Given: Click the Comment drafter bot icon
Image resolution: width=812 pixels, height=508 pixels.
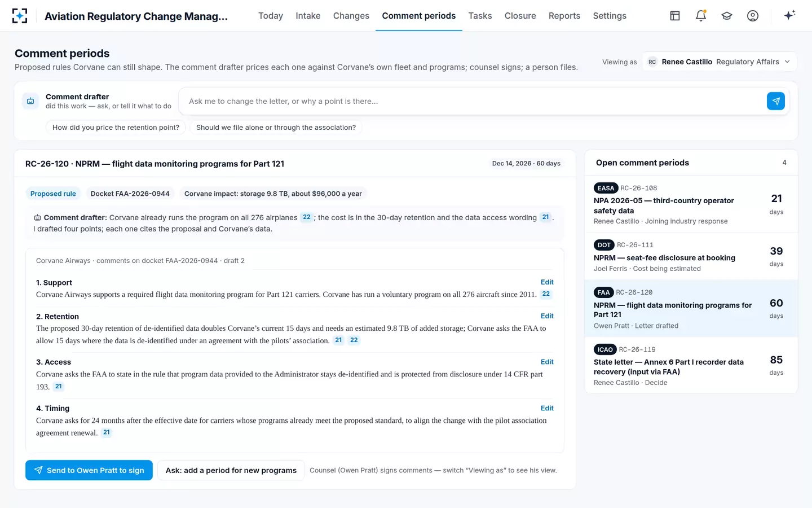Looking at the screenshot, I should (30, 101).
